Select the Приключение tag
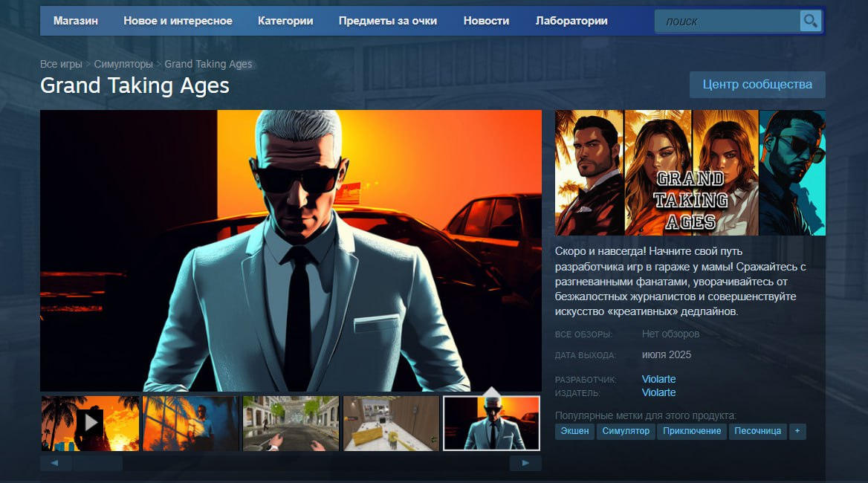The image size is (868, 483). point(691,431)
